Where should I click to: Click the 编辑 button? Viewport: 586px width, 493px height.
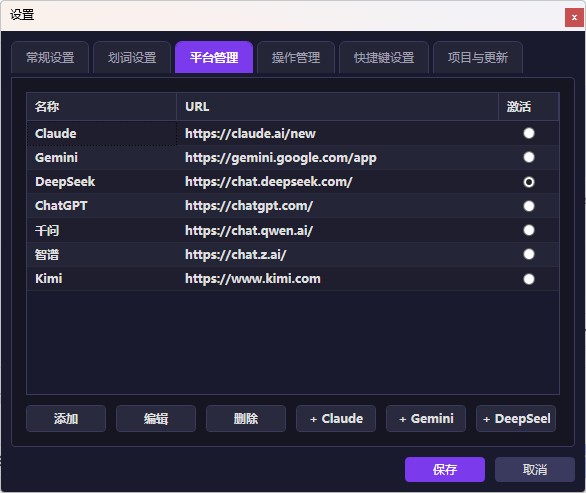[156, 419]
